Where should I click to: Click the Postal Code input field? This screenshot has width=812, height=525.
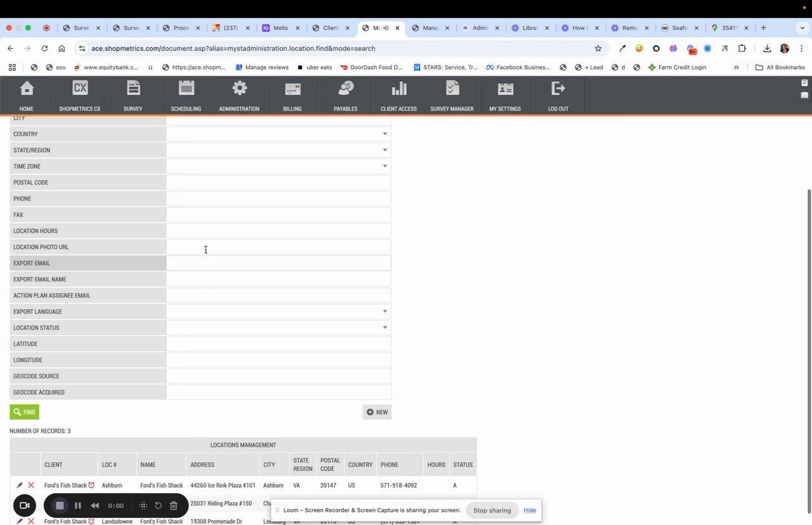pos(279,183)
